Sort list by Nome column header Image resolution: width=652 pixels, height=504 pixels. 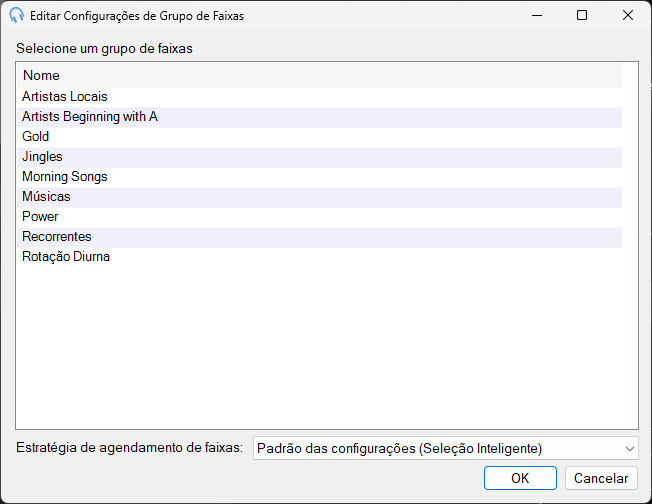(320, 76)
